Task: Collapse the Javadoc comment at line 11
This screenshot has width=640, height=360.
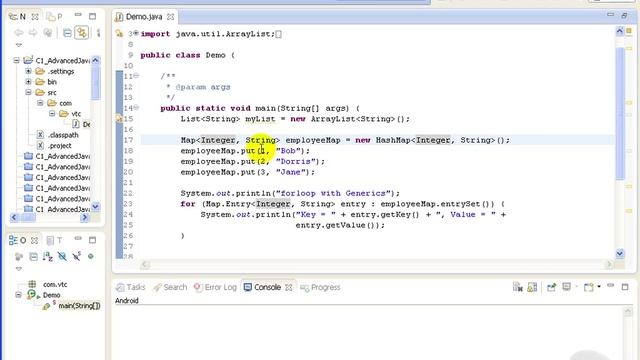Action: click(136, 76)
